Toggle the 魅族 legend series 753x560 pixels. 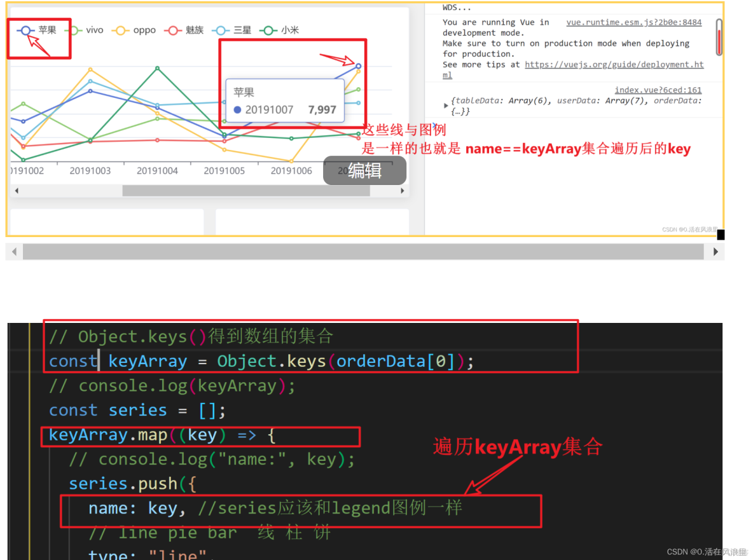(184, 31)
